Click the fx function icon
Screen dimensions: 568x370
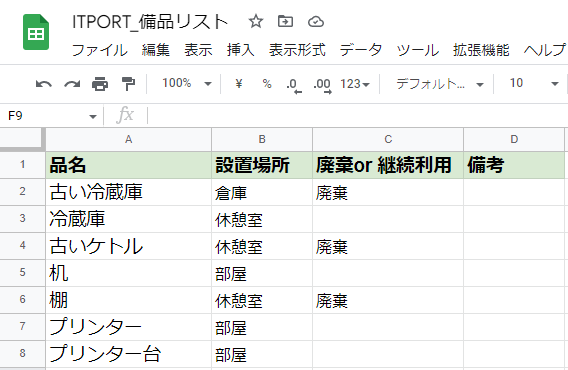pyautogui.click(x=125, y=115)
